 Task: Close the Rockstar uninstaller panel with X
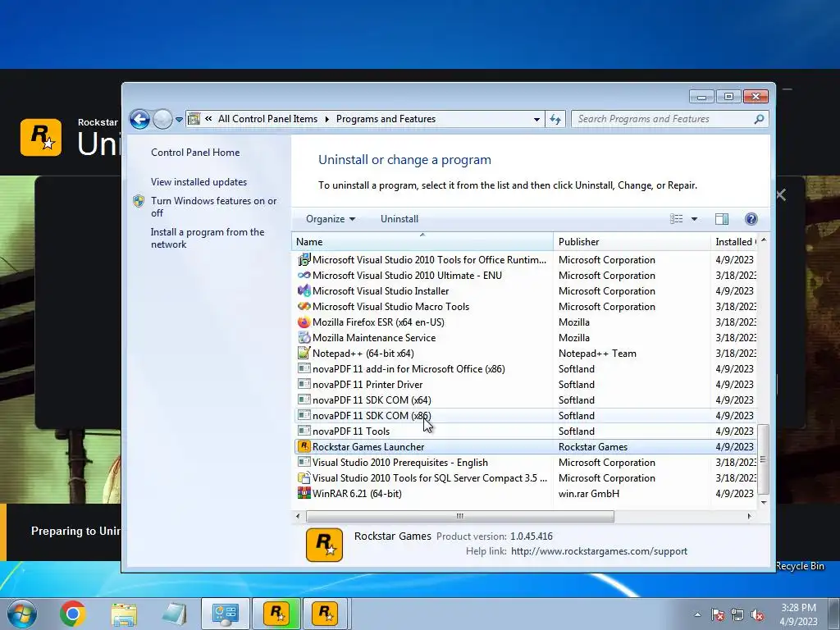click(x=781, y=195)
